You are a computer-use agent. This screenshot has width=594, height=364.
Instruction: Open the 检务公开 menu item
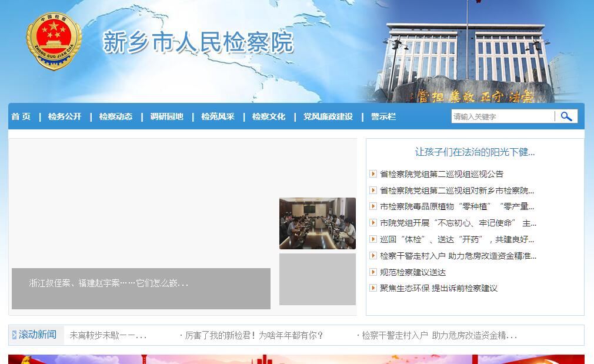(65, 116)
